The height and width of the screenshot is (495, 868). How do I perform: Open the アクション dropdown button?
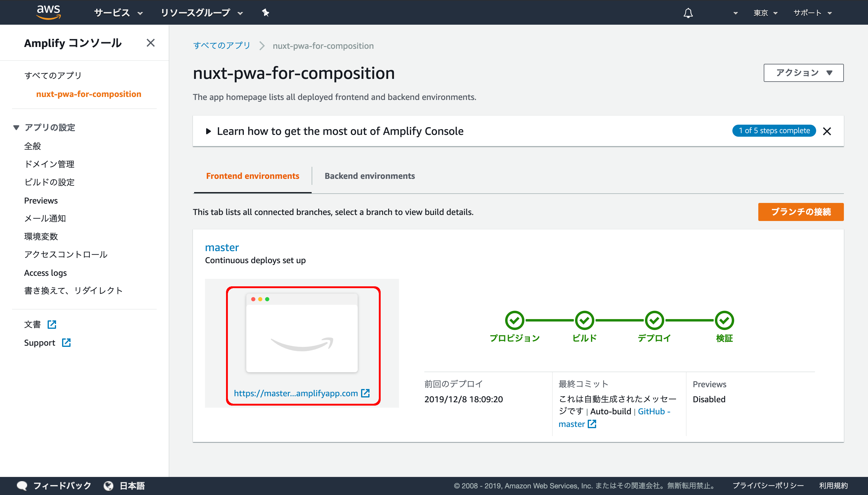(803, 73)
